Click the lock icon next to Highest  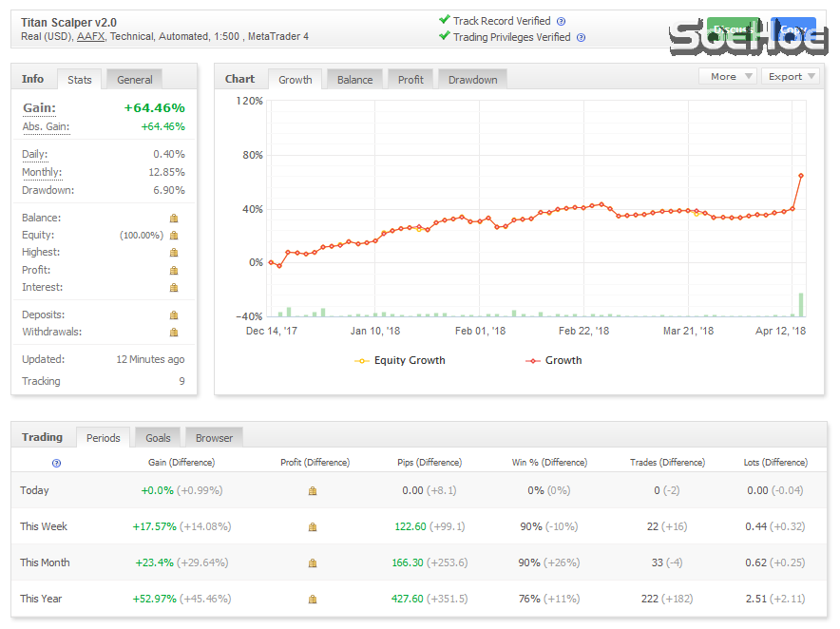tap(174, 253)
